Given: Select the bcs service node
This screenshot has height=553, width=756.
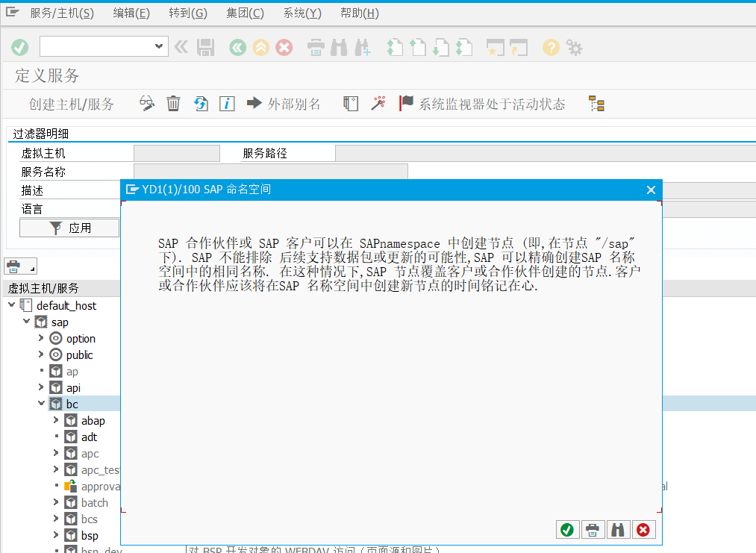Looking at the screenshot, I should (x=90, y=519).
